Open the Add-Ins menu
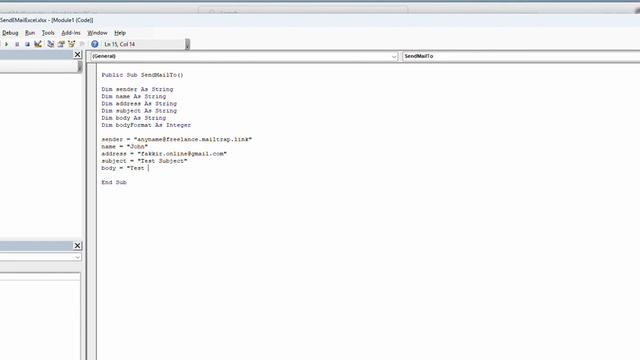 (71, 33)
